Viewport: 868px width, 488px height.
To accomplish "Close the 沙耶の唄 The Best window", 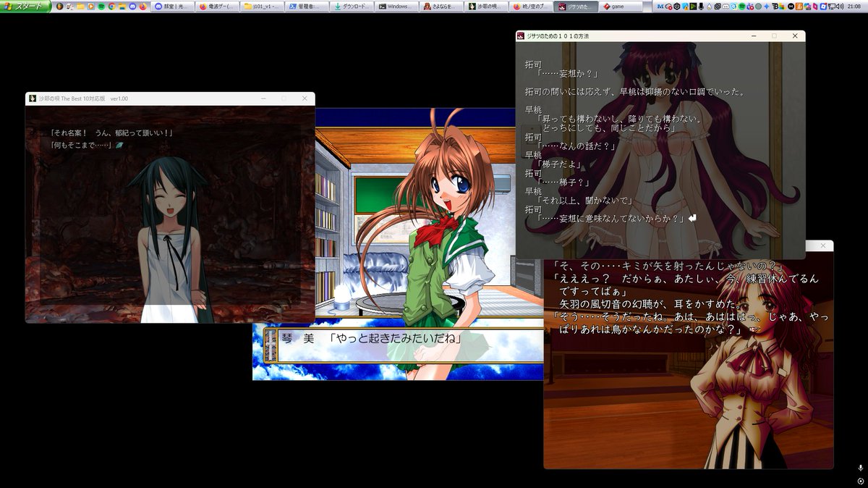I will pos(305,98).
